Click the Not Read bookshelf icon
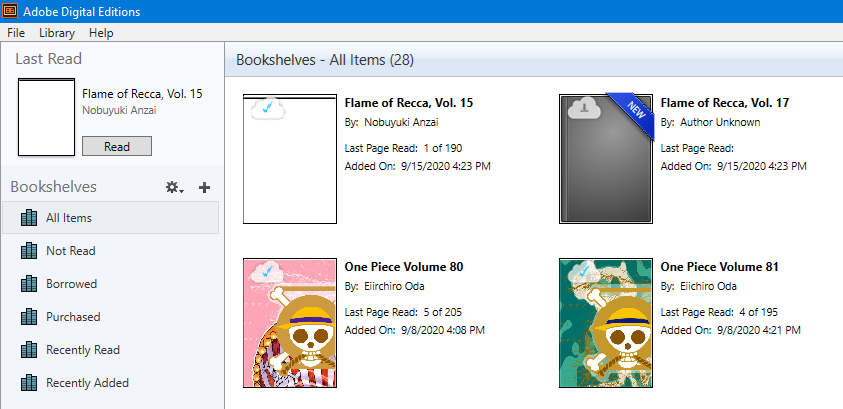The image size is (843, 409). pyautogui.click(x=28, y=251)
